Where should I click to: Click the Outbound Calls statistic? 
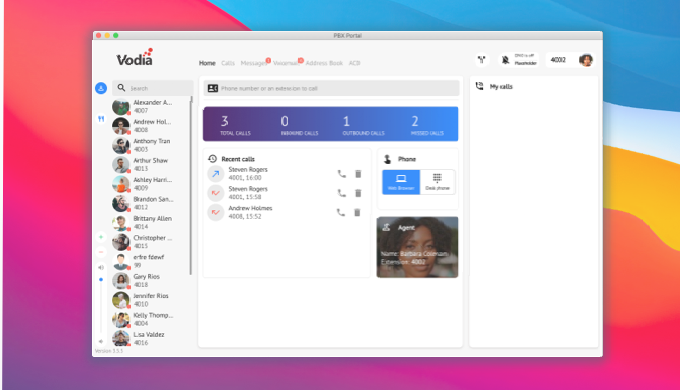tap(363, 125)
